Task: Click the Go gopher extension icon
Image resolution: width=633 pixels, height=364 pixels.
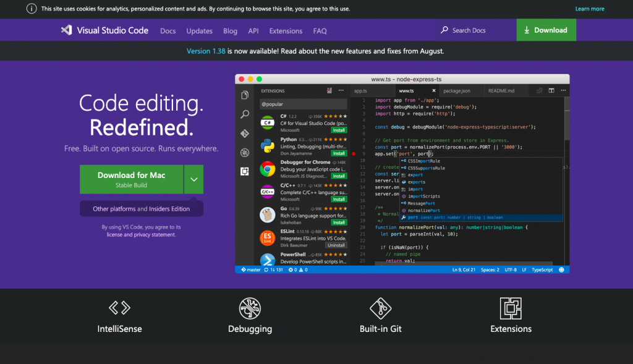Action: (x=267, y=214)
